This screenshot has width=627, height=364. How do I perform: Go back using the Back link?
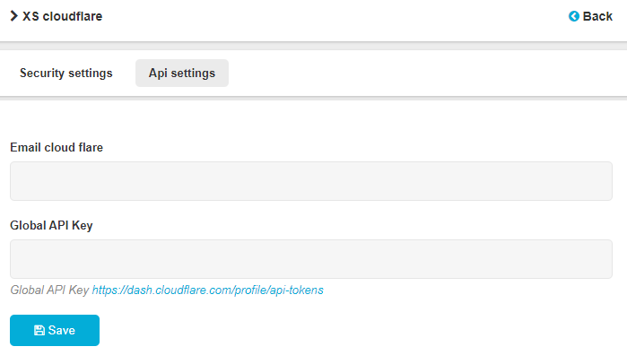[x=590, y=16]
